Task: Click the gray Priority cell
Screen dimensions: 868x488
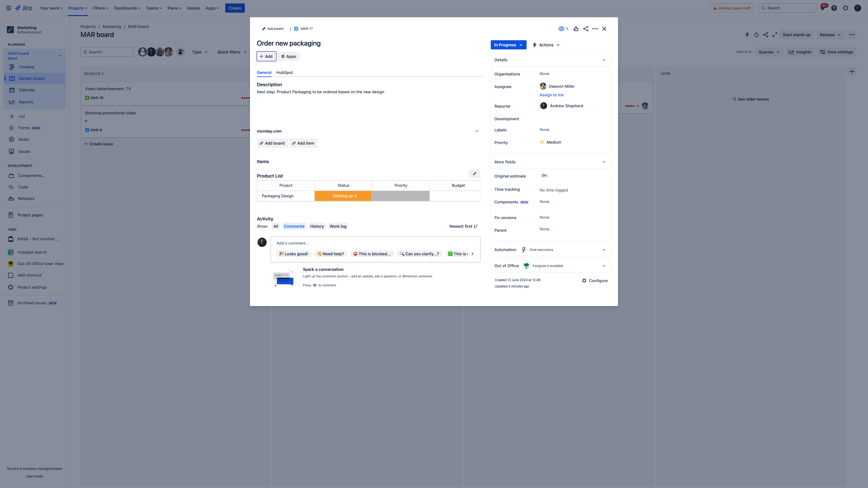Action: (x=401, y=196)
